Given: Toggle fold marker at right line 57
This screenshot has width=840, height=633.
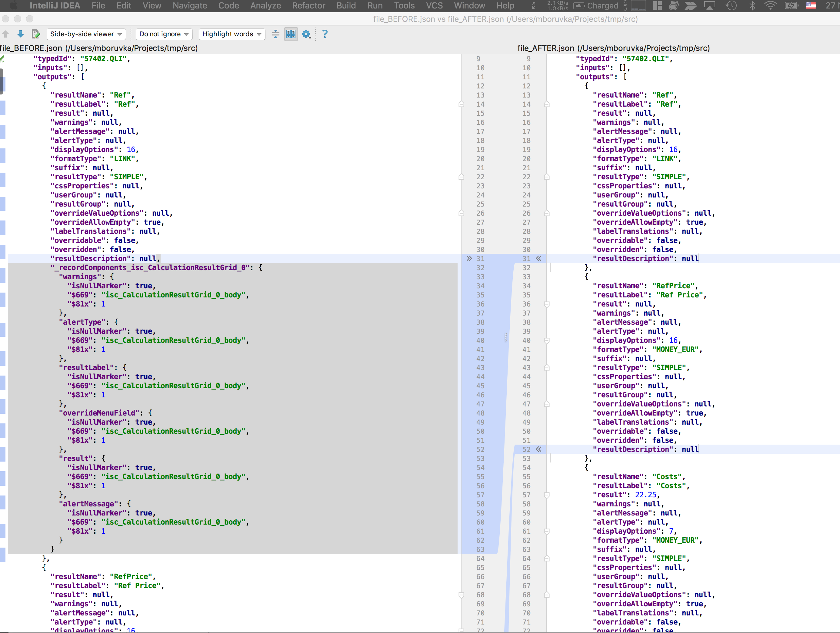Looking at the screenshot, I should (547, 495).
